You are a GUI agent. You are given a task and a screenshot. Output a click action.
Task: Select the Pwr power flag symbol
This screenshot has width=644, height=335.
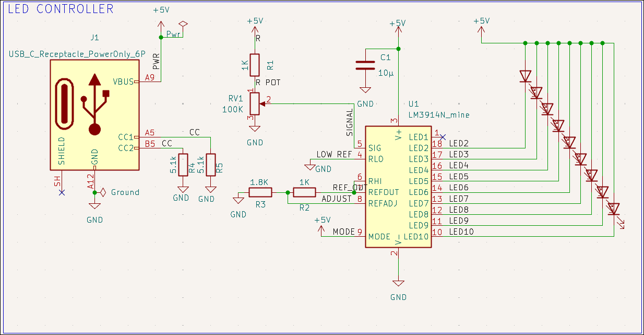(x=183, y=24)
